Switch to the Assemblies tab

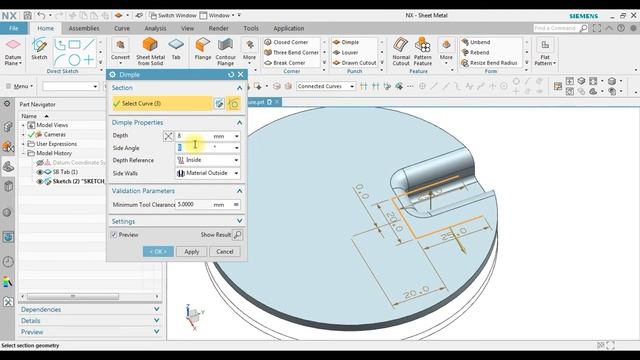84,28
